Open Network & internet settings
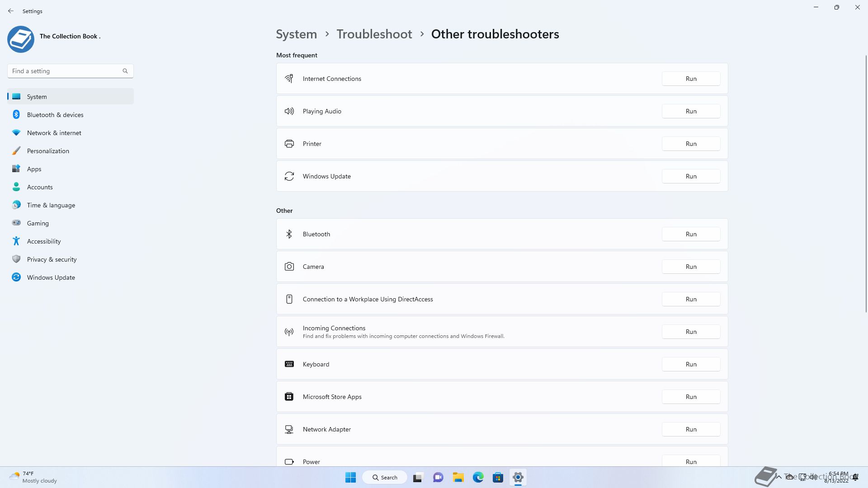The width and height of the screenshot is (868, 488). [x=71, y=133]
